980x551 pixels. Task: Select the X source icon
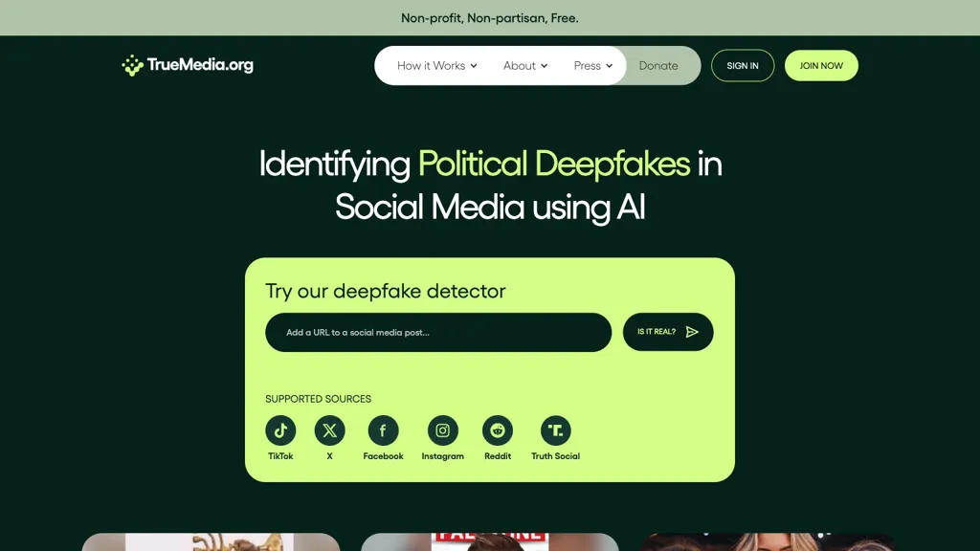click(x=329, y=430)
